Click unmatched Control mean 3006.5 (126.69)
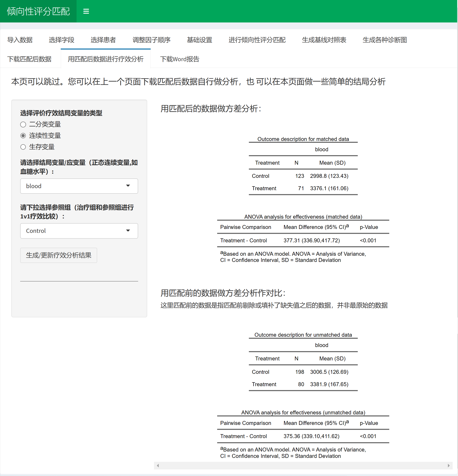 pos(329,372)
